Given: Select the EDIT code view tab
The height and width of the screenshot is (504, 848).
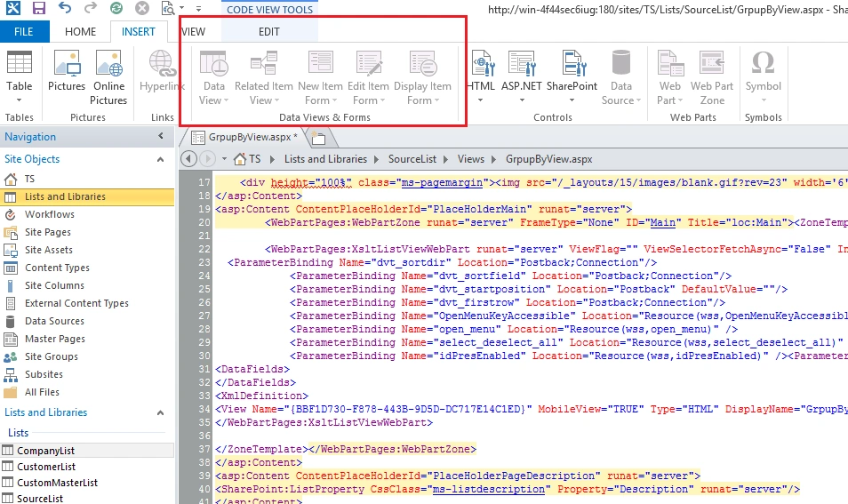Looking at the screenshot, I should pos(268,32).
